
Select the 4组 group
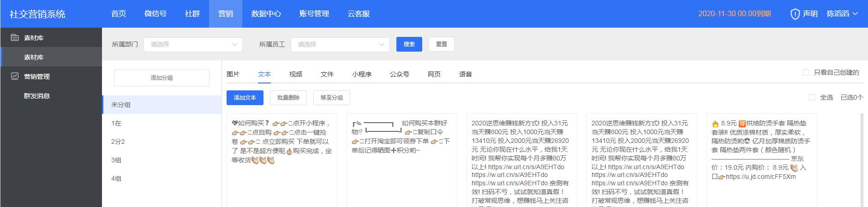click(162, 178)
